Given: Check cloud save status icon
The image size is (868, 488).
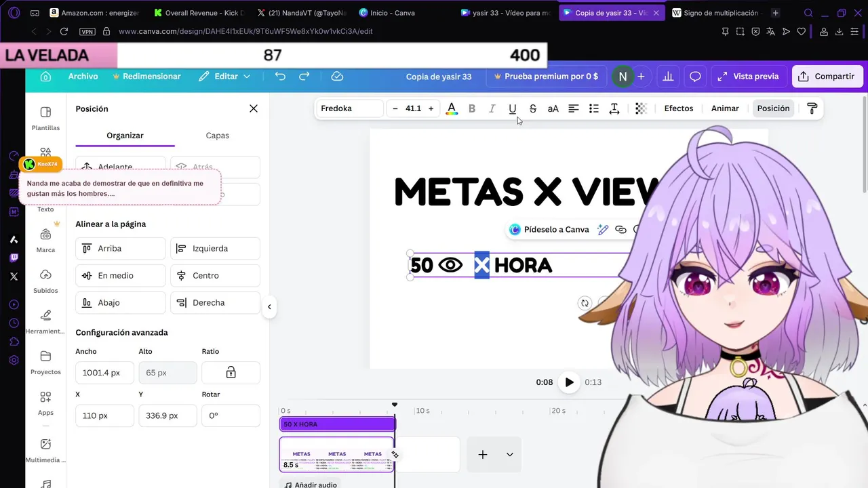Looking at the screenshot, I should 337,77.
